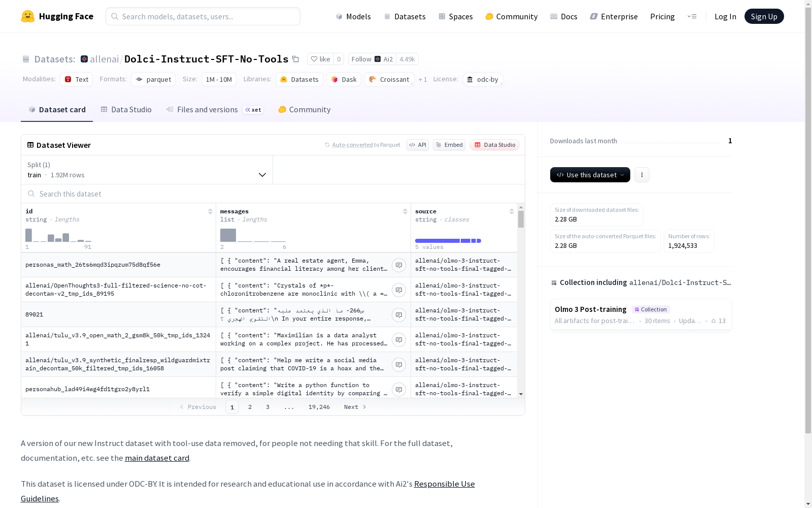Click the source classes distribution bar
Viewport: 812px width, 508px height.
tap(448, 240)
